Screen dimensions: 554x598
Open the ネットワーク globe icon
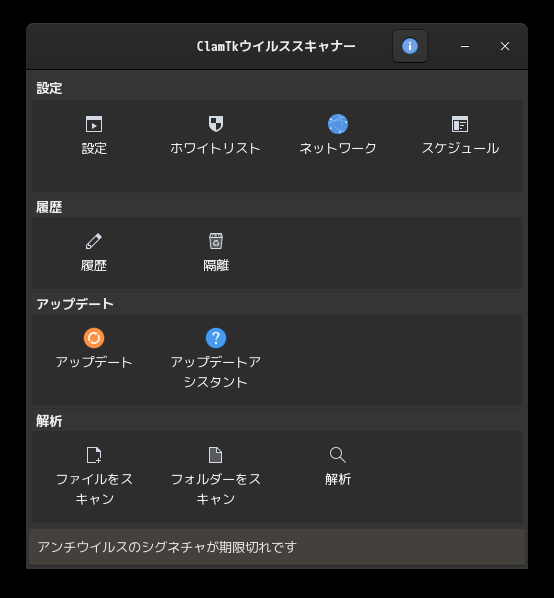click(338, 124)
